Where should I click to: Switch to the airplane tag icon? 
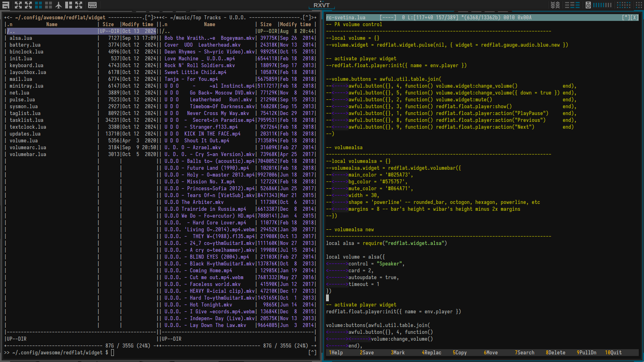click(59, 5)
